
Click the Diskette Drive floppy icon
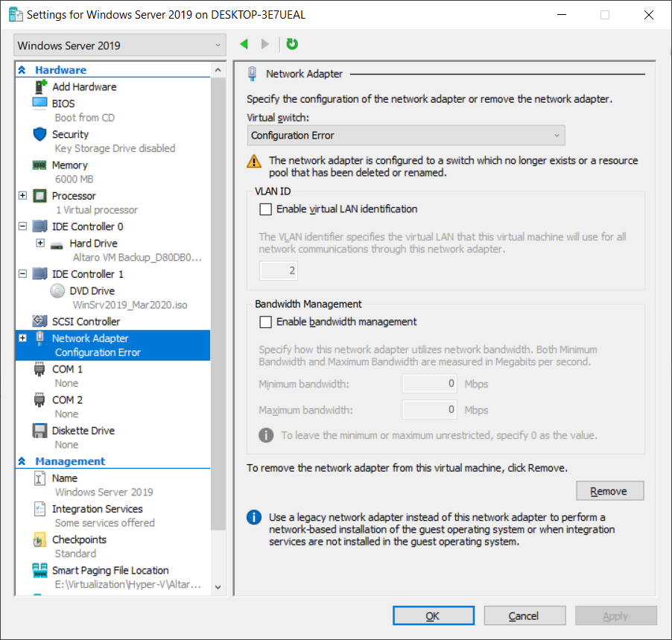click(x=39, y=431)
